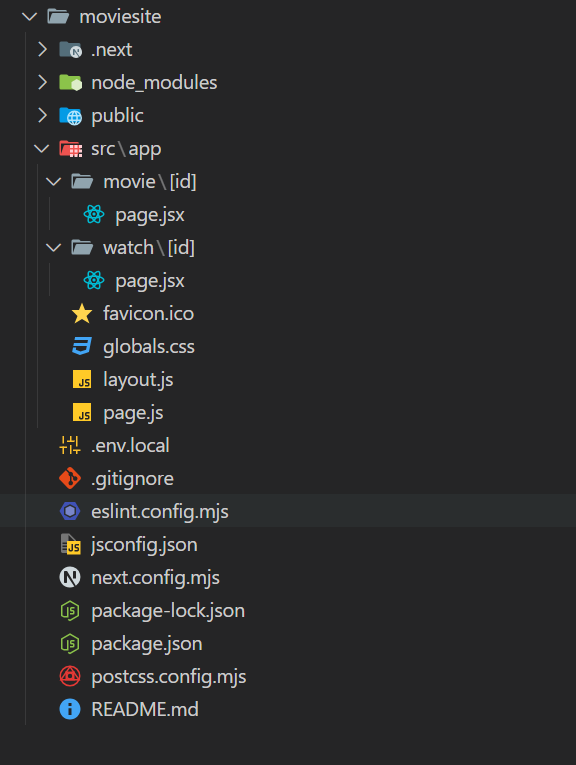Collapse the src\app folder chevron
The height and width of the screenshot is (765, 576).
[42, 148]
